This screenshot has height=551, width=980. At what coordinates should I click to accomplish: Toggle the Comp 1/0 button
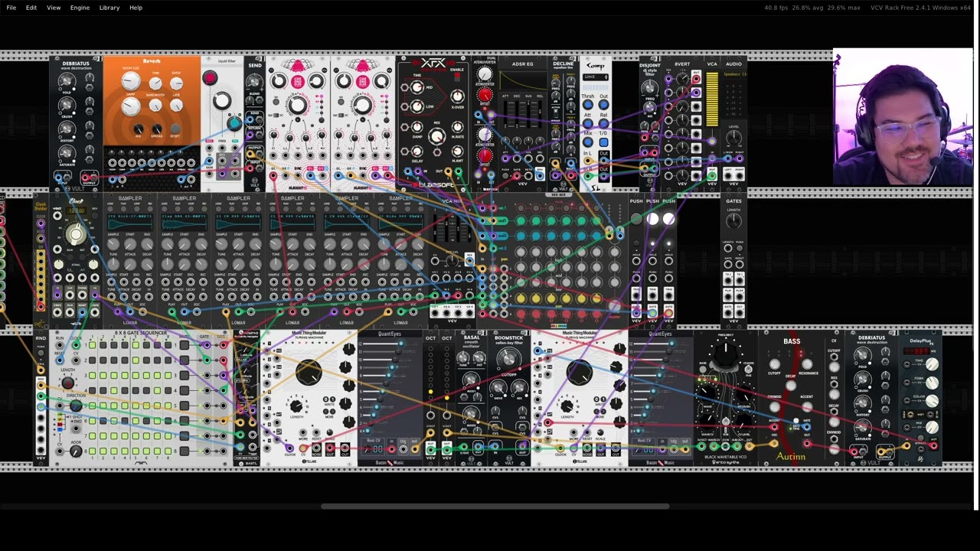pyautogui.click(x=603, y=142)
